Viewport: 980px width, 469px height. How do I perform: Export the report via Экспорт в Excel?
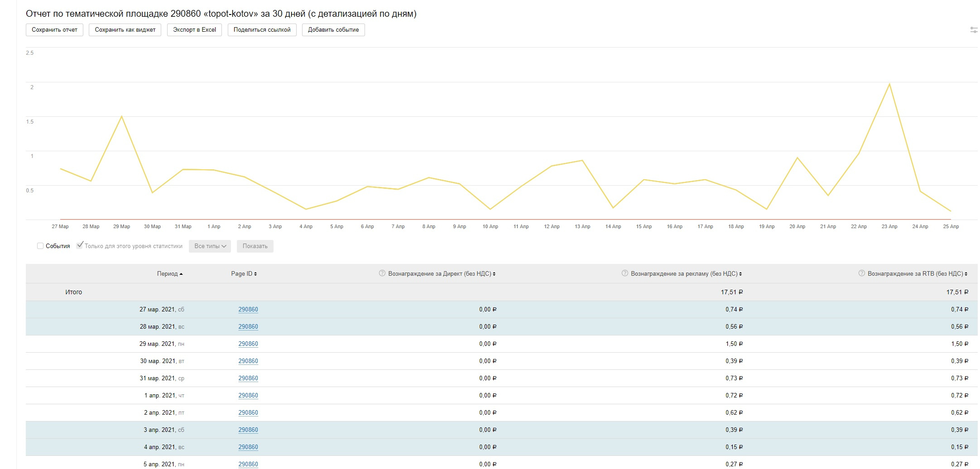click(194, 30)
